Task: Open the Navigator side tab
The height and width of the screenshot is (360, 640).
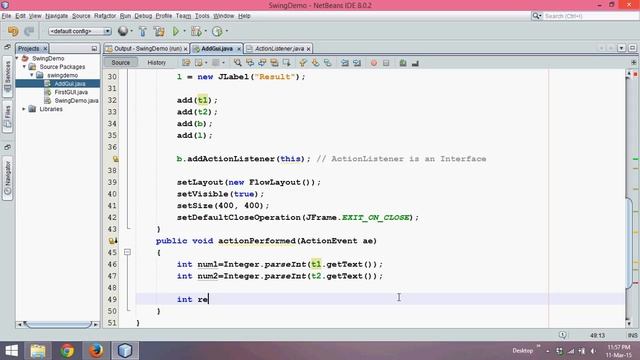Action: (7, 178)
